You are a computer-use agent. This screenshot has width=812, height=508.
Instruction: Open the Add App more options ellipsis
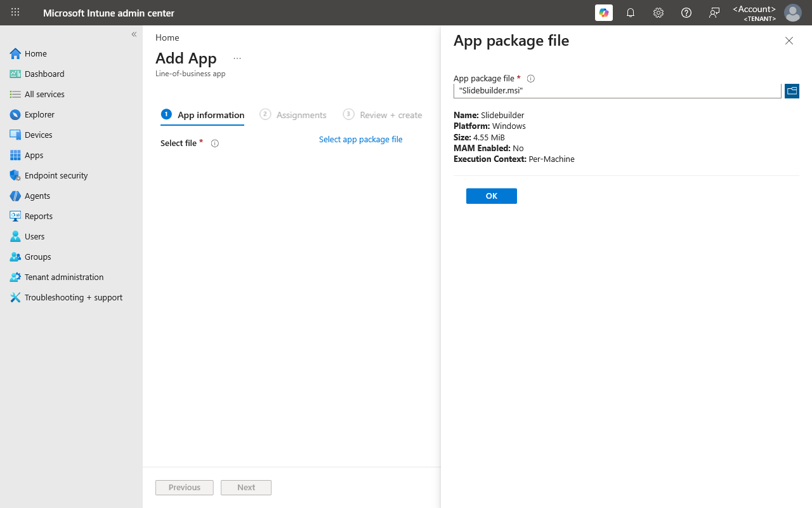coord(237,58)
